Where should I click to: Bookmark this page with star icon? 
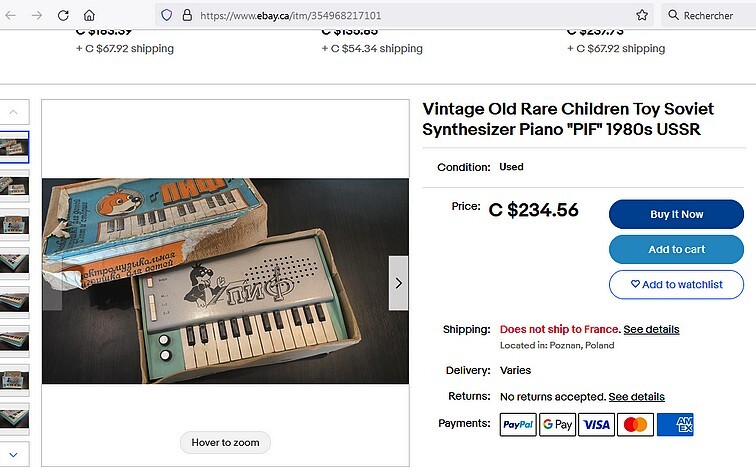(642, 16)
